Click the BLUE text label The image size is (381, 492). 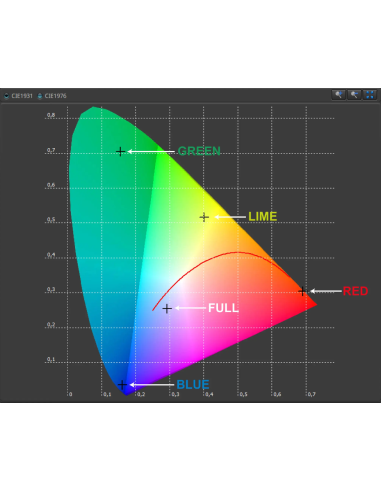[193, 385]
